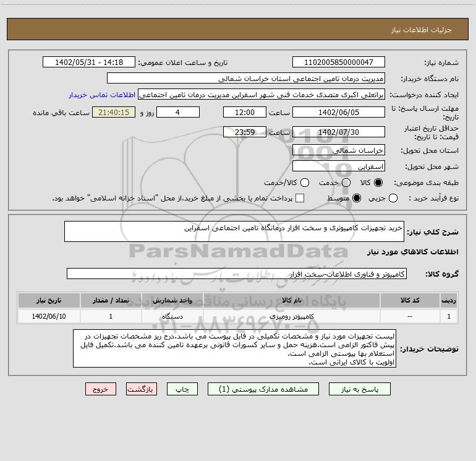
Task: Click the خروج exit button
Action: [101, 389]
